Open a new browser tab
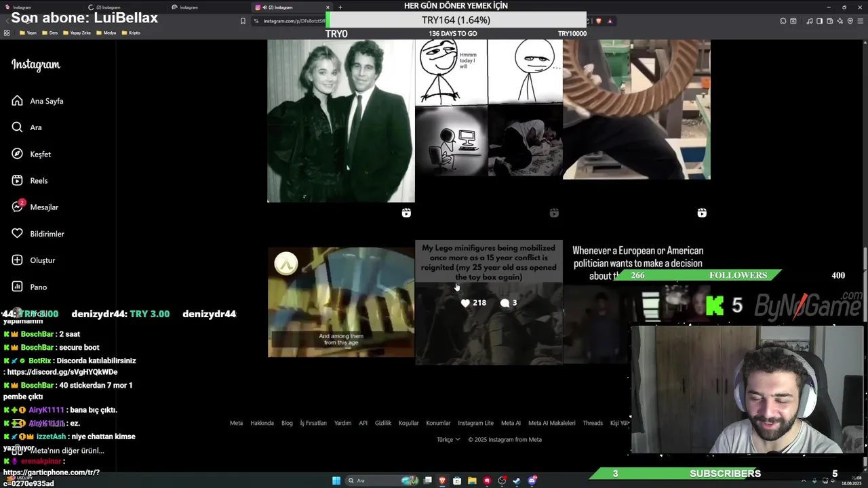 click(340, 7)
